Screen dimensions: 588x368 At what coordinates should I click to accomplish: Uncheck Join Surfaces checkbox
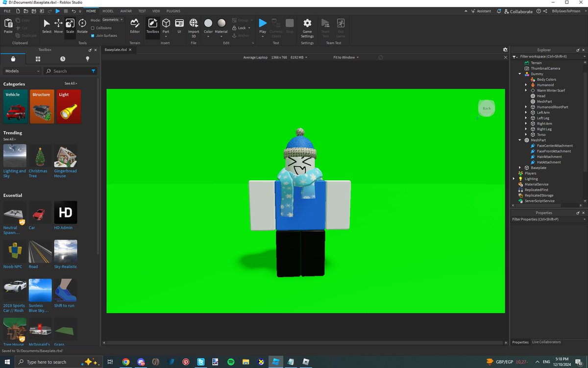click(x=93, y=35)
